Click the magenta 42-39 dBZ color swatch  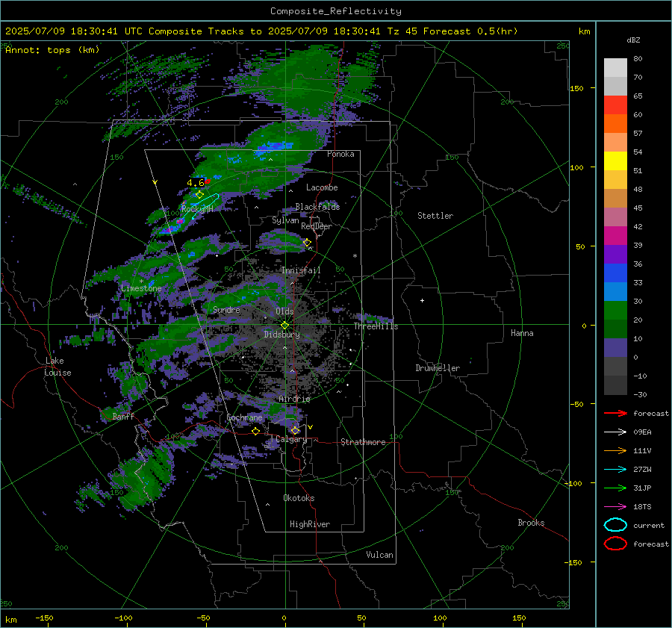click(615, 236)
